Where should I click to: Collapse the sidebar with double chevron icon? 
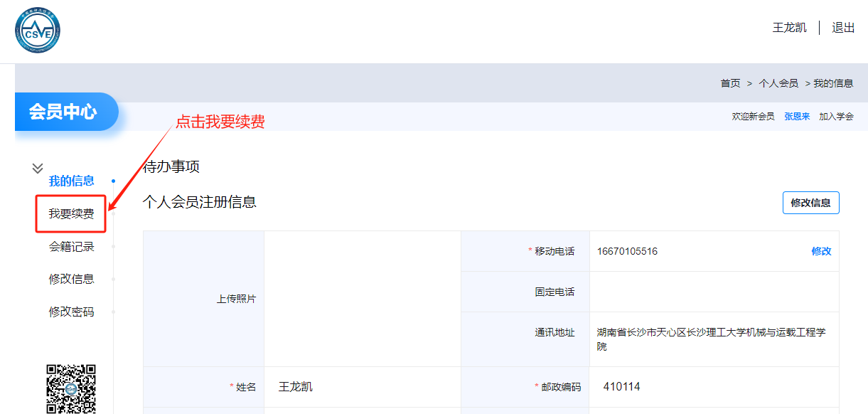coord(38,169)
